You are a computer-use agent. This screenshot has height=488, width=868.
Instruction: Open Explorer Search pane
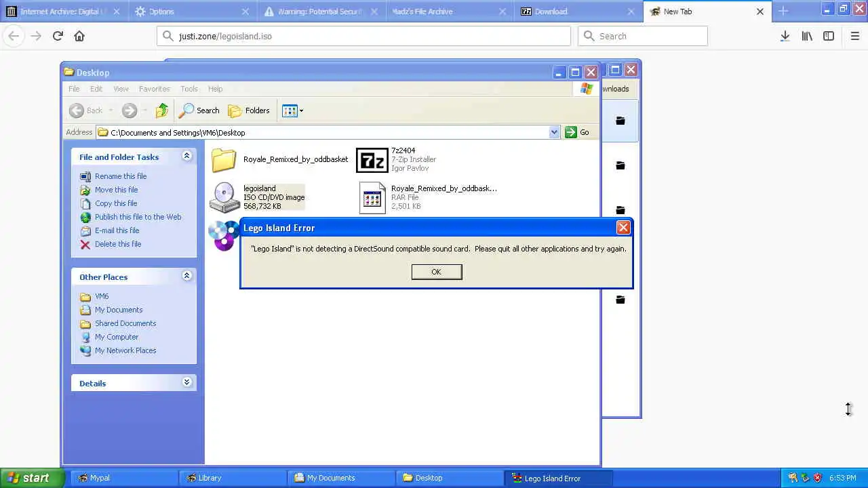(x=199, y=110)
